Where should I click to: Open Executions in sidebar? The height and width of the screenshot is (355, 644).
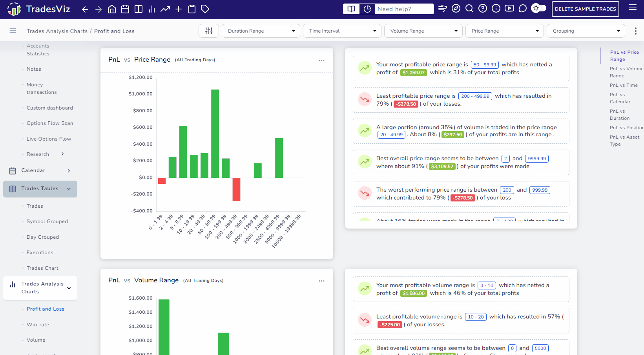click(40, 253)
